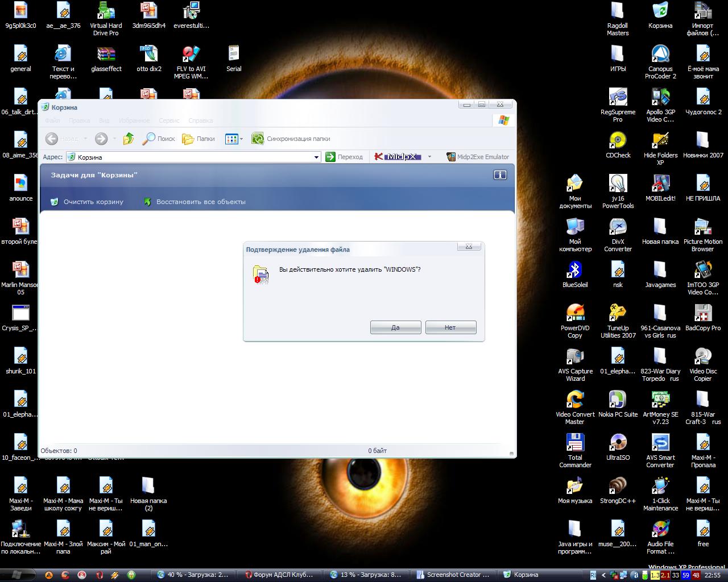Switch to Screenshot Creator taskbar item
The height and width of the screenshot is (582, 728).
click(453, 575)
